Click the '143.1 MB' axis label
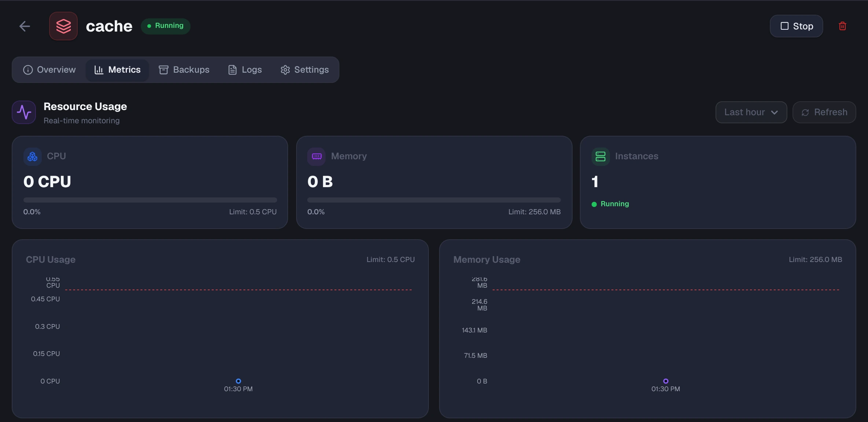This screenshot has width=868, height=422. pyautogui.click(x=475, y=330)
